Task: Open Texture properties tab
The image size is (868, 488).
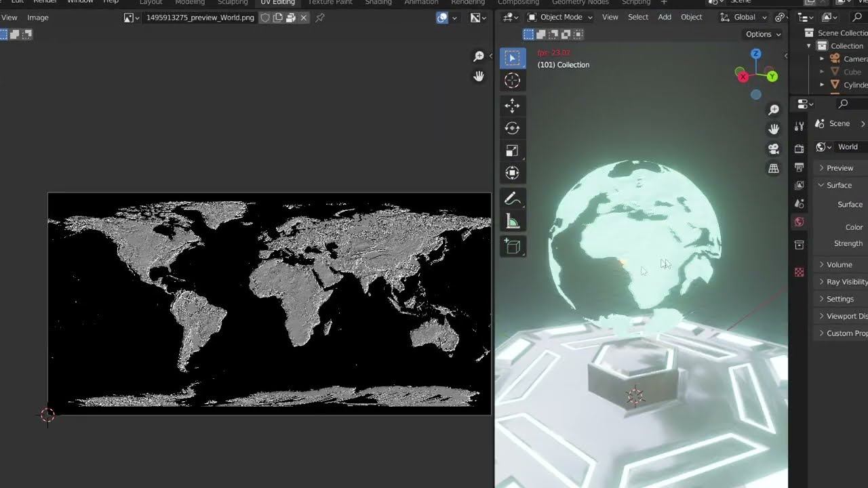Action: click(x=800, y=272)
